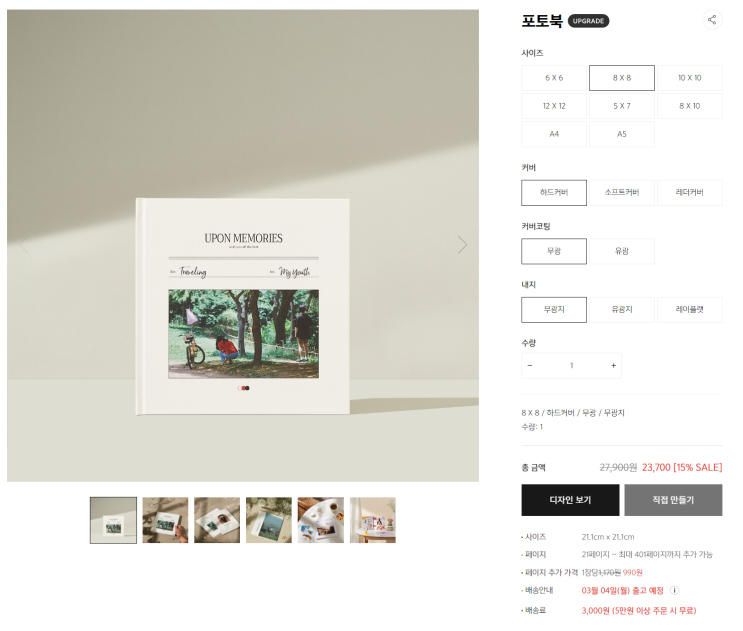Click the UPGRADE badge next to the title
Viewport: 743px width, 631px height.
pyautogui.click(x=588, y=21)
